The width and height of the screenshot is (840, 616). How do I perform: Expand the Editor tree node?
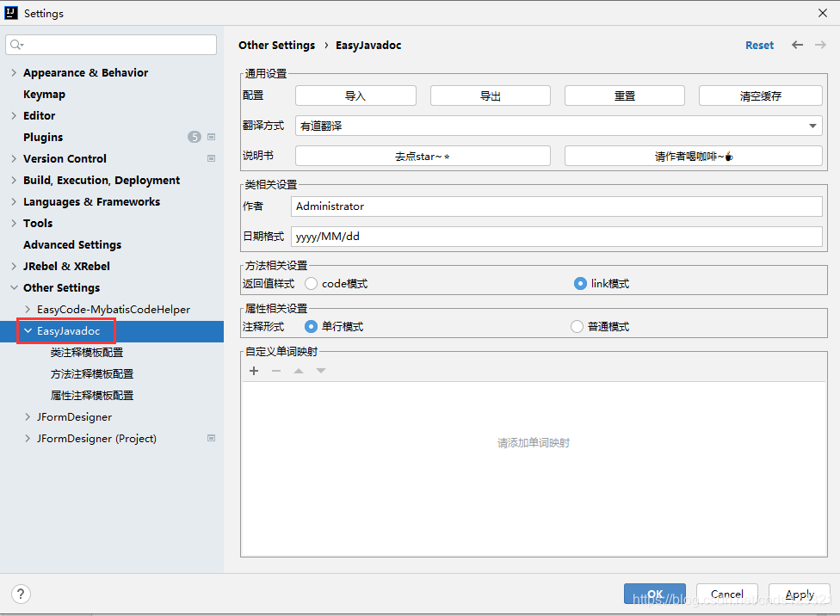[14, 115]
